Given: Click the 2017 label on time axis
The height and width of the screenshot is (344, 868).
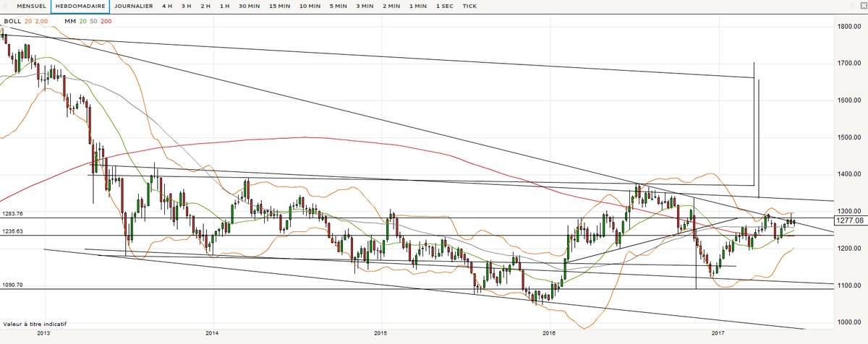Looking at the screenshot, I should tap(718, 334).
